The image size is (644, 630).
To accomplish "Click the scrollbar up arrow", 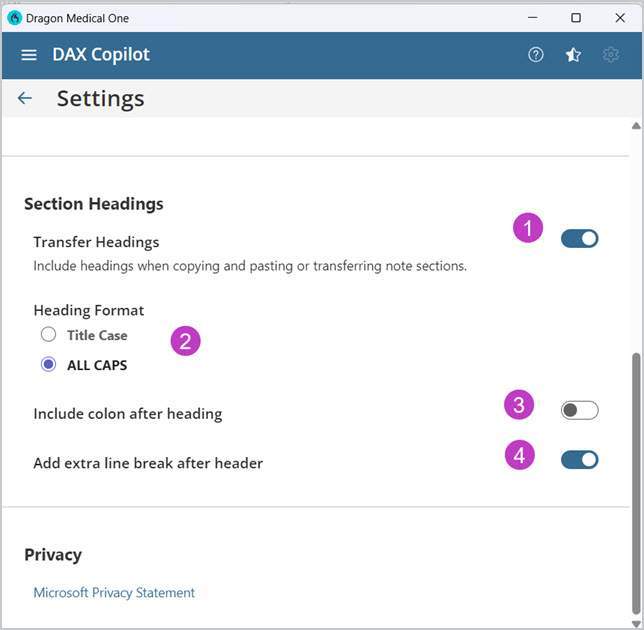I will click(x=636, y=126).
